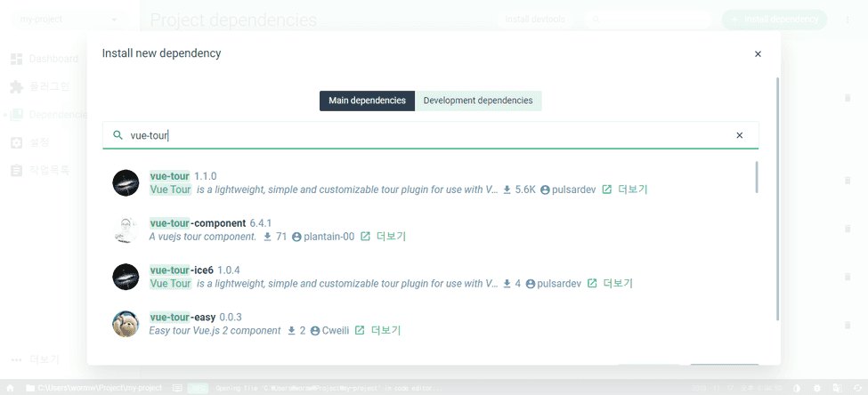Close the Install new dependency dialog
868x395 pixels.
click(x=758, y=54)
